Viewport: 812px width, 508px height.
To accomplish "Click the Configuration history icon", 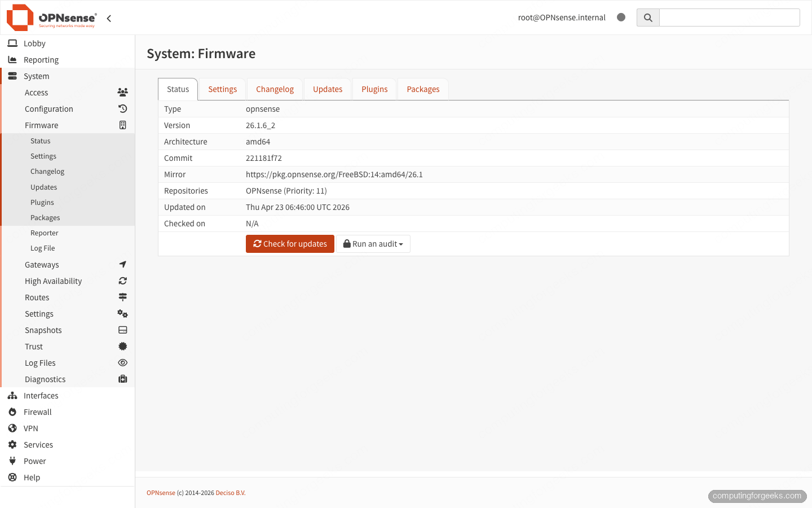I will tap(122, 109).
